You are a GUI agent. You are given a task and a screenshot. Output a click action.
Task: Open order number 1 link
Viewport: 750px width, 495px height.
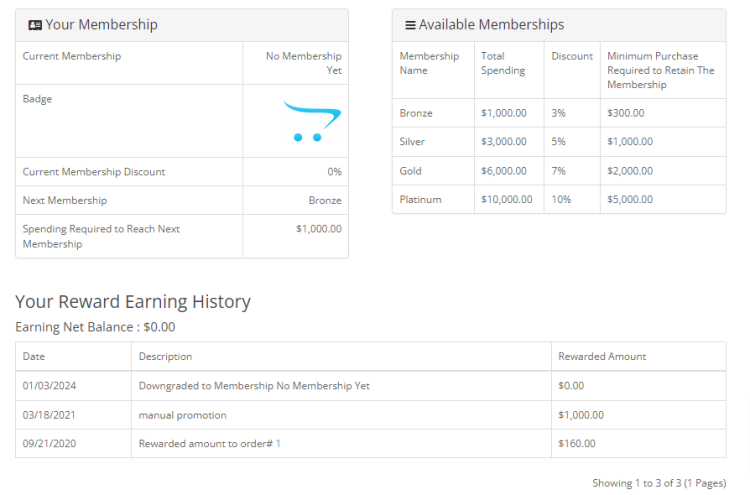click(x=279, y=443)
